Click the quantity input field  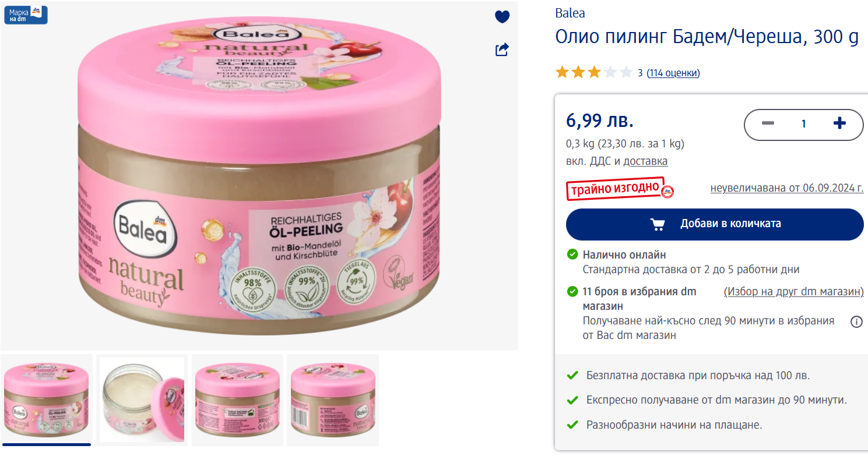803,123
